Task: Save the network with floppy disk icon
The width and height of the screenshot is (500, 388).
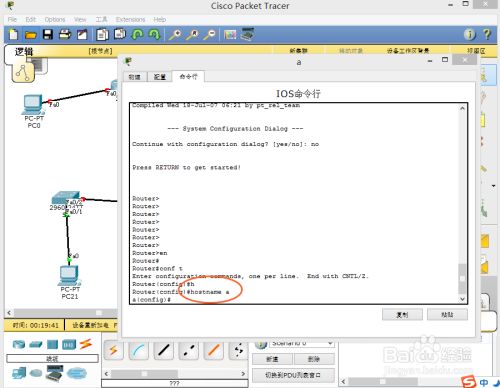Action: (x=48, y=34)
